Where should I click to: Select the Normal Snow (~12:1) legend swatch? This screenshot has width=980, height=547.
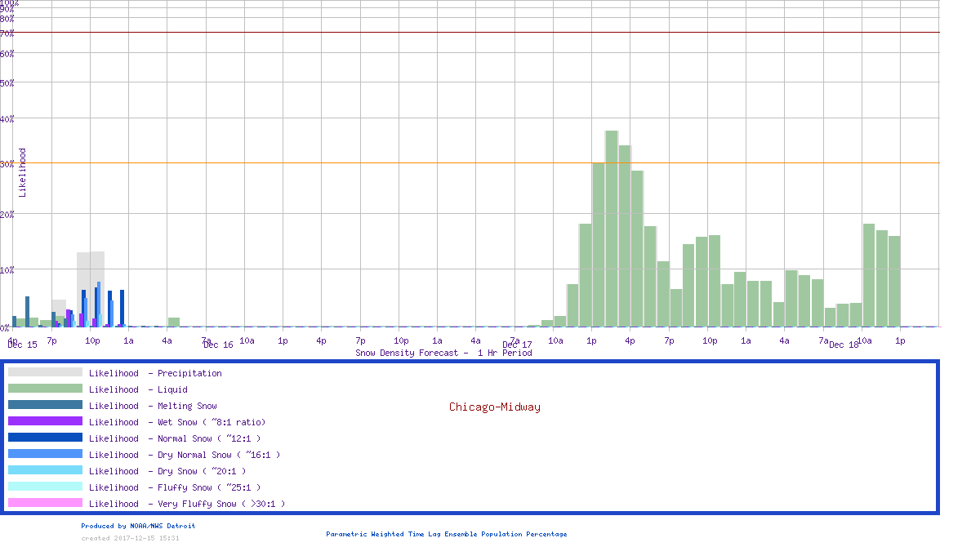click(x=45, y=438)
